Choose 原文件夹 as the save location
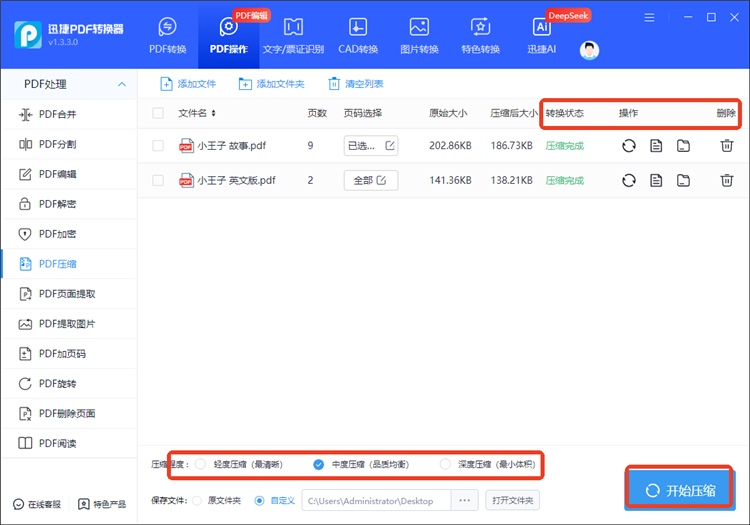 (197, 501)
